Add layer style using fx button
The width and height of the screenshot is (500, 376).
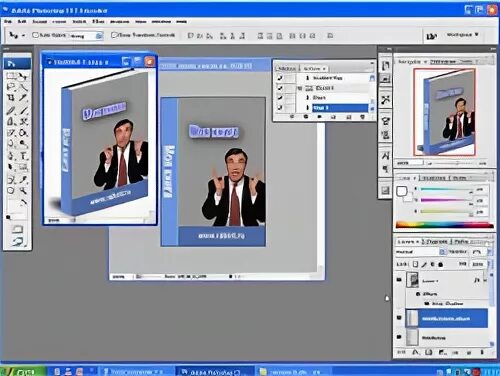[x=415, y=352]
